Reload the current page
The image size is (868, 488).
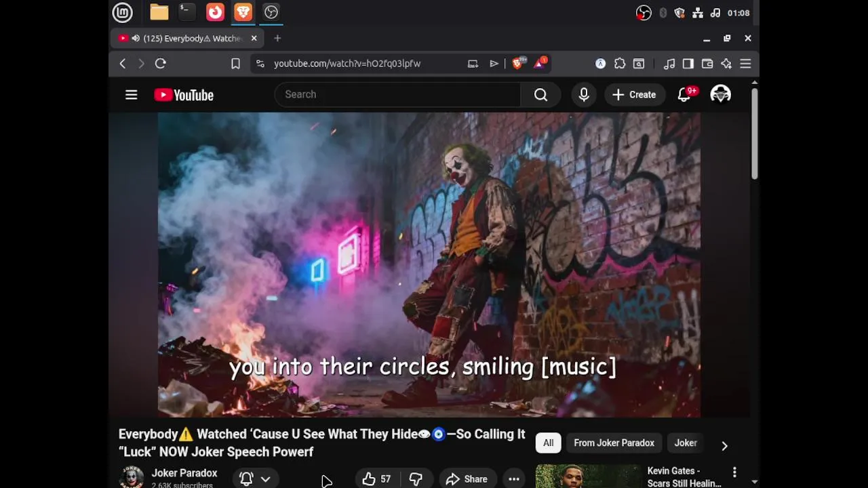[161, 64]
